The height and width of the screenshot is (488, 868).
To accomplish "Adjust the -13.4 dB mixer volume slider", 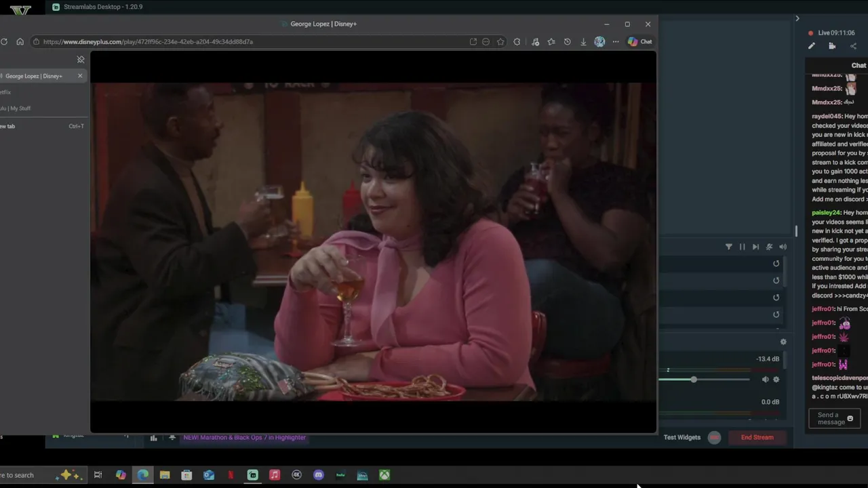I will [705, 380].
